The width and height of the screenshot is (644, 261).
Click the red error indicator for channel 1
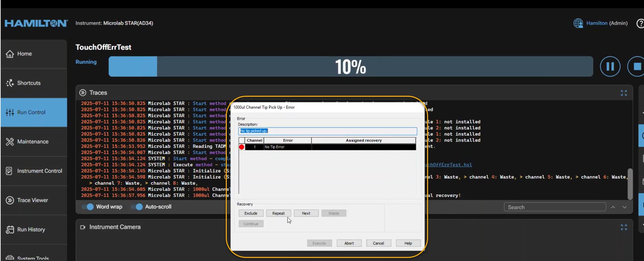242,147
